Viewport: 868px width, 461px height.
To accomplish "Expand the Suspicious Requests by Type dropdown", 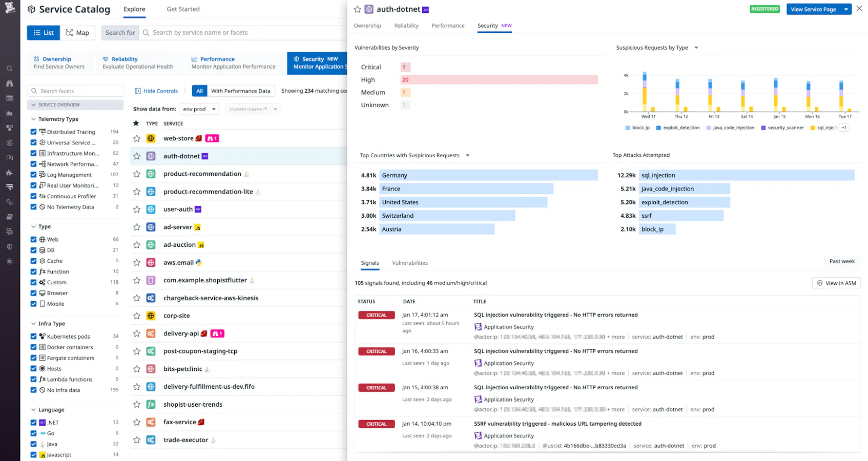I will pyautogui.click(x=696, y=47).
